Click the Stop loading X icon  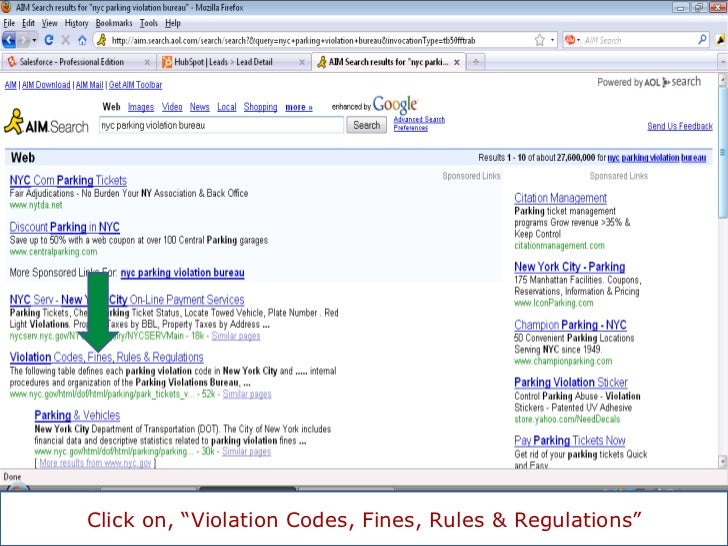pyautogui.click(x=65, y=40)
